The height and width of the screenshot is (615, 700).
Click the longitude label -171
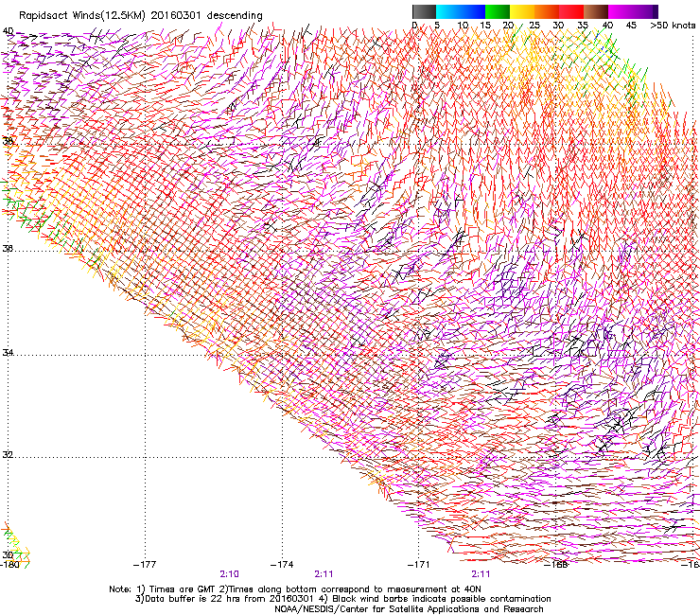pyautogui.click(x=419, y=565)
